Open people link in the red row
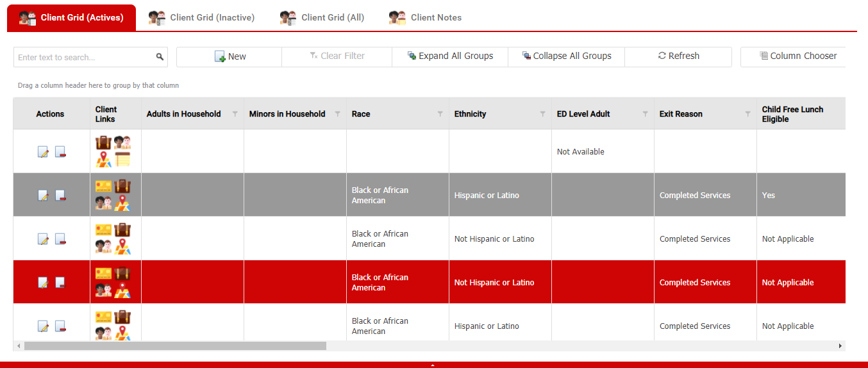The width and height of the screenshot is (868, 368). point(104,290)
